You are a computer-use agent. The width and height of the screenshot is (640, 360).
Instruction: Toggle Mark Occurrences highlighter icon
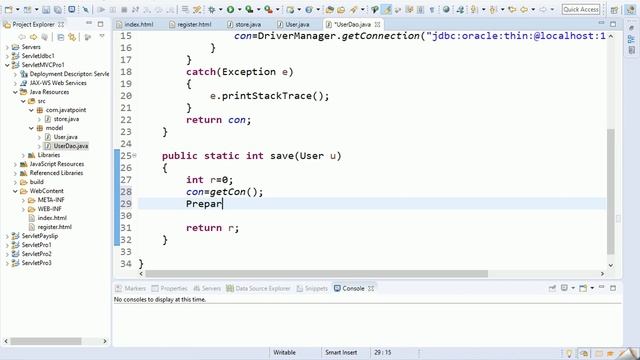point(387,9)
